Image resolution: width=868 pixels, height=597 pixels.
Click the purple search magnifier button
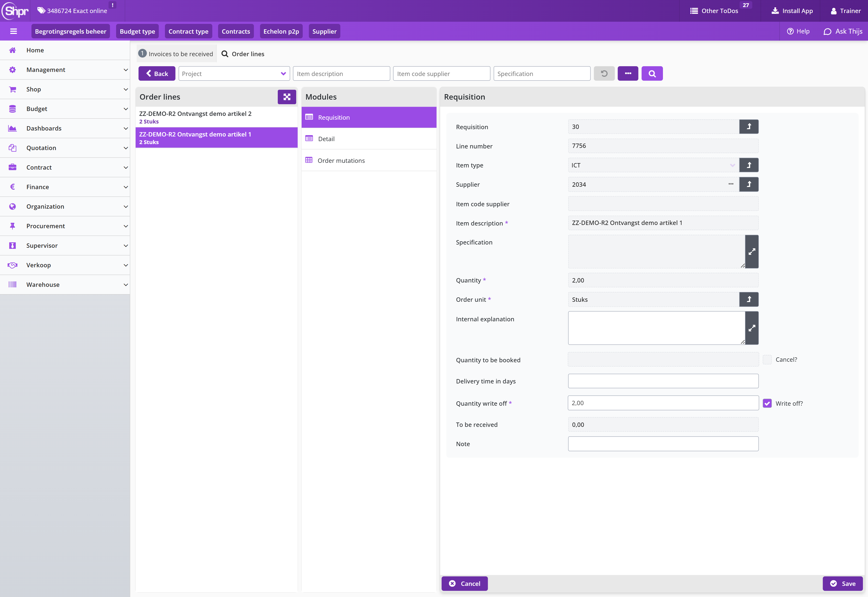(x=652, y=74)
